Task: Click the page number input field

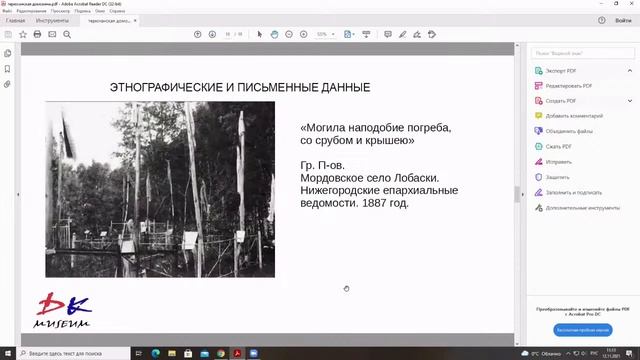Action: [x=228, y=34]
